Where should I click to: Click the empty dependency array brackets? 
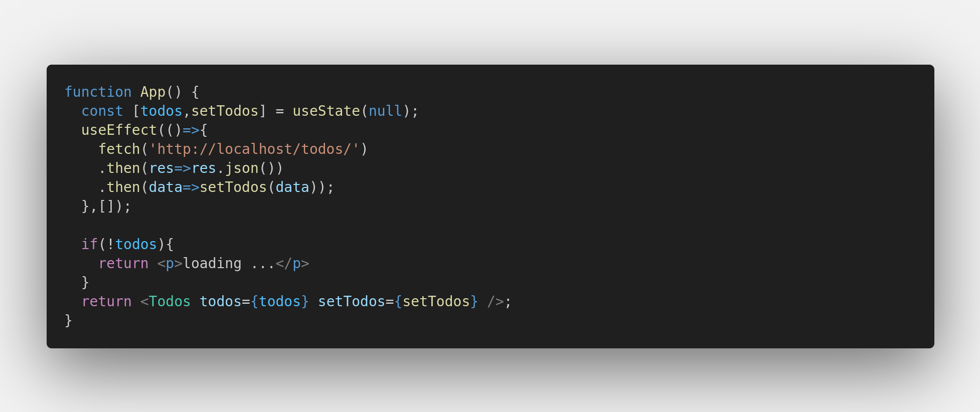point(107,206)
